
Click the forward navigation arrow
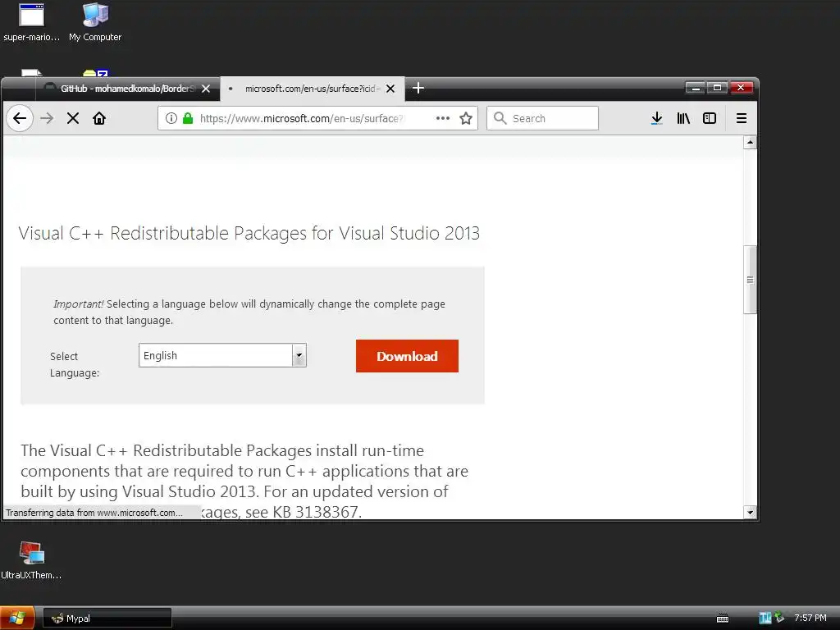[x=47, y=118]
